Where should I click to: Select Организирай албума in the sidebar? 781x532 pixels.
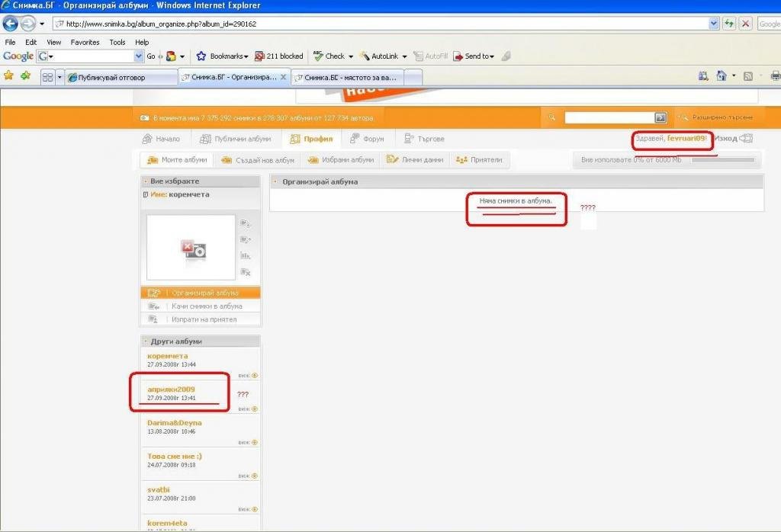click(201, 293)
